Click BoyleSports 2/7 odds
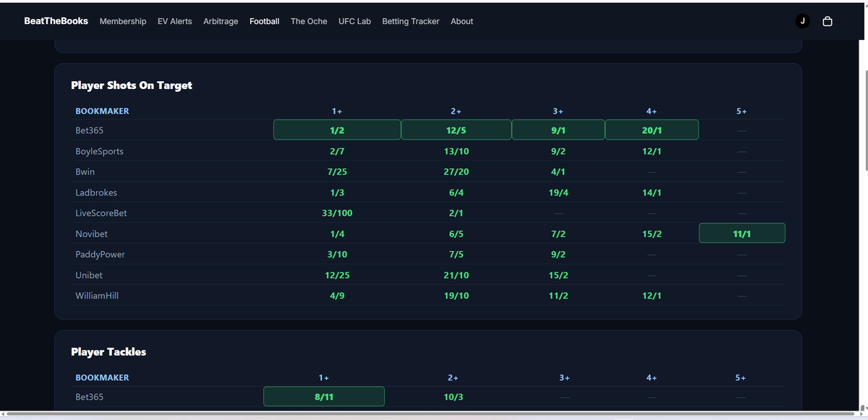This screenshot has height=420, width=868. 337,151
